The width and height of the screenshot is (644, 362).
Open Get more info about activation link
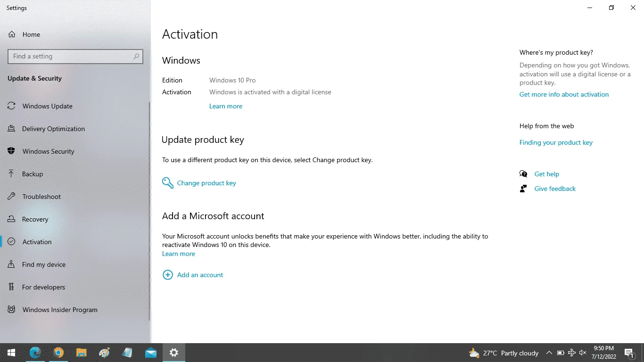[564, 94]
